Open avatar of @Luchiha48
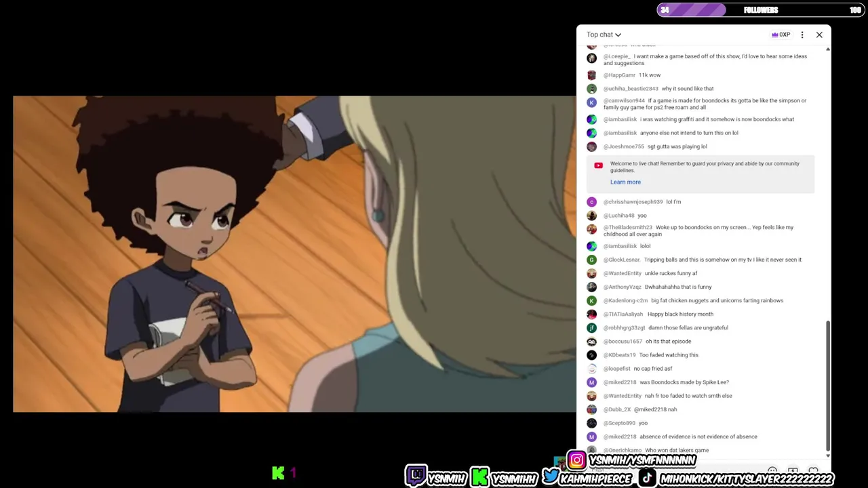This screenshot has width=868, height=488. click(591, 216)
